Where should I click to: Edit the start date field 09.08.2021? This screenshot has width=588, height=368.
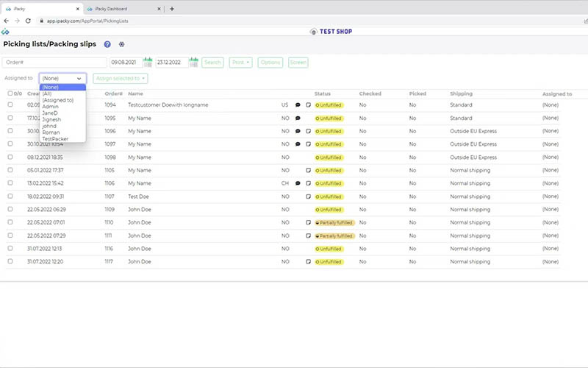pos(126,63)
